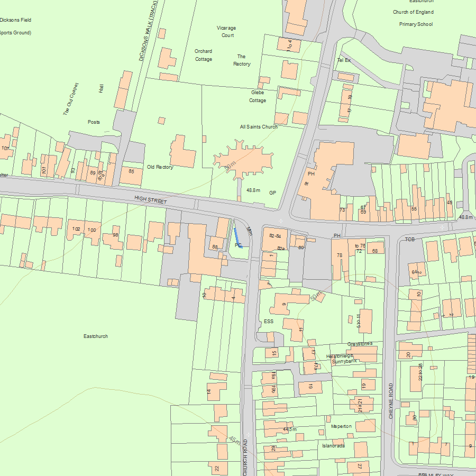Select the CHEYNE ROAD label
This screenshot has width=476, height=476.
(391, 401)
